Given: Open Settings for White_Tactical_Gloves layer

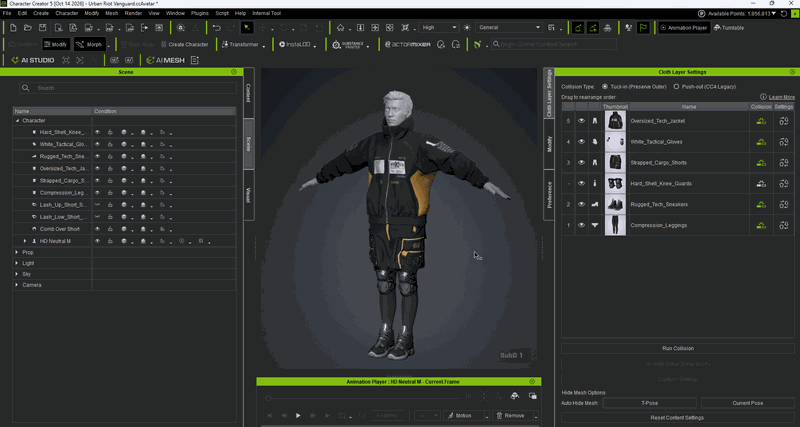Looking at the screenshot, I should point(784,142).
